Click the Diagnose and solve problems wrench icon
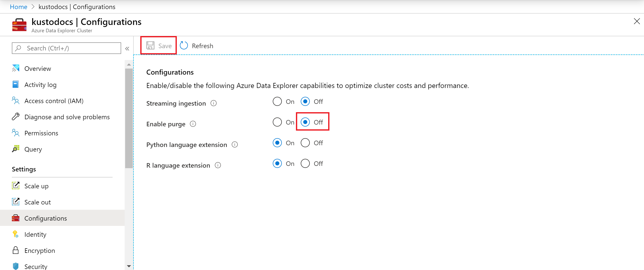Screen dimensions: 644x270 [16, 117]
